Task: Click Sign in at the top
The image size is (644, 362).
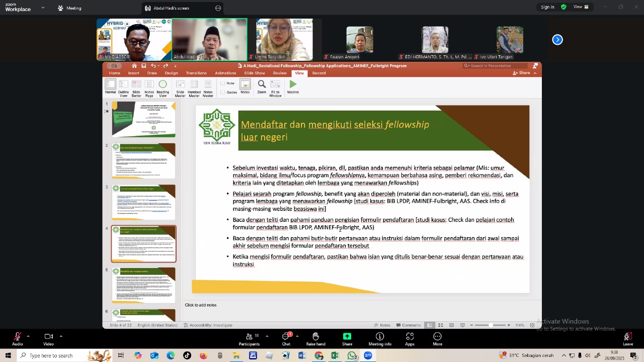Action: (547, 7)
